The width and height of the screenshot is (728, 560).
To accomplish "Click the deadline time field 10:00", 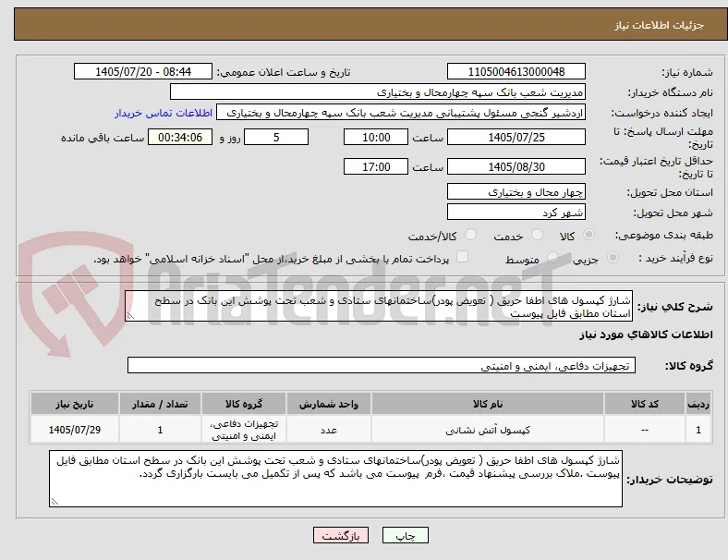I will 376,137.
